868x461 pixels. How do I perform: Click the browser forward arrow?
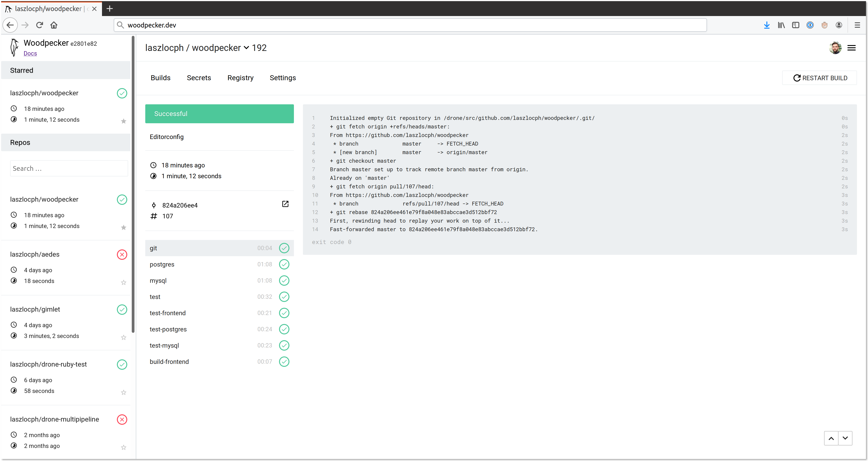[x=25, y=25]
